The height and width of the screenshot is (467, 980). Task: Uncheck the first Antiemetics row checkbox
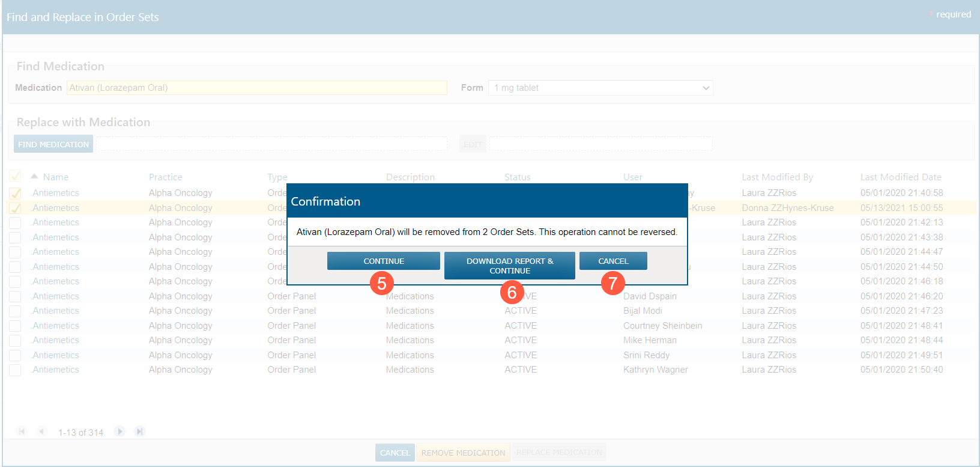[x=16, y=194]
